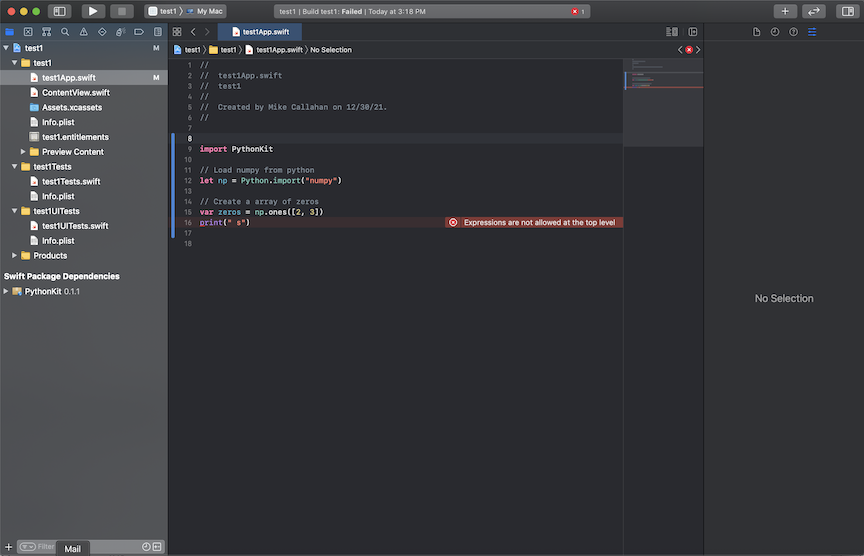Viewport: 864px width, 556px height.
Task: Show the Quick Help inspector
Action: click(793, 32)
